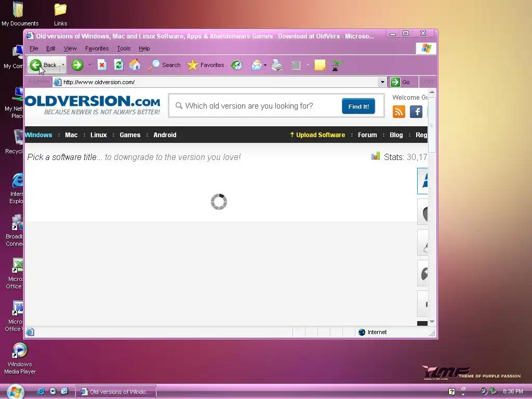Screen dimensions: 532x399
Task: Click the Windows flag logo in IE
Action: (x=426, y=48)
